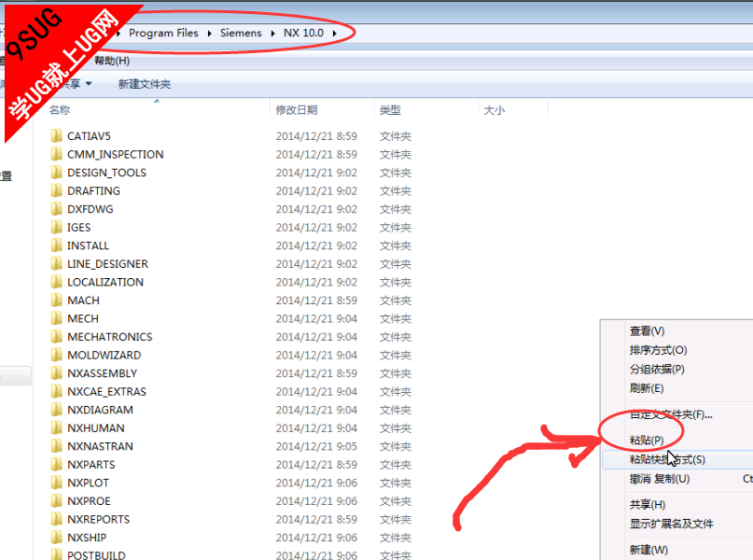Select the DESIGN_TOOLS folder icon
Screen dimensions: 753x560
(56, 173)
